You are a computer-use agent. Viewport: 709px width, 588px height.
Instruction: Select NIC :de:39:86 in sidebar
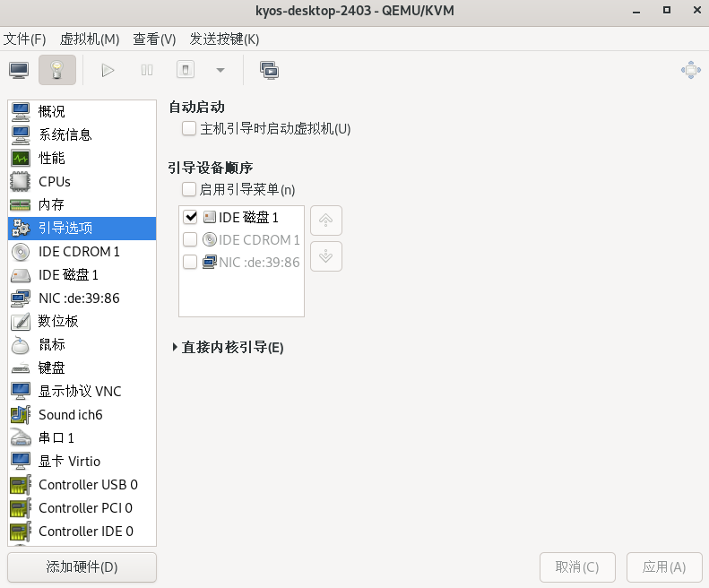click(x=82, y=298)
